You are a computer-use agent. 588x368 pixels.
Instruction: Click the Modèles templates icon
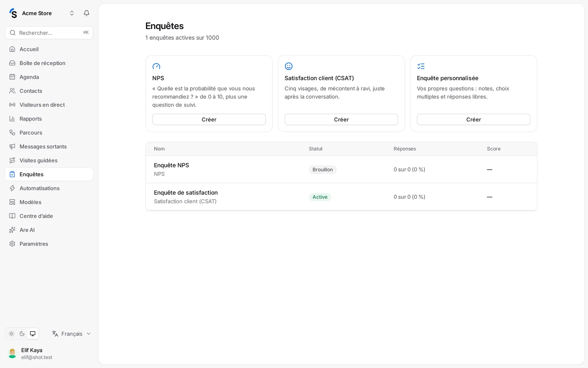click(x=12, y=202)
